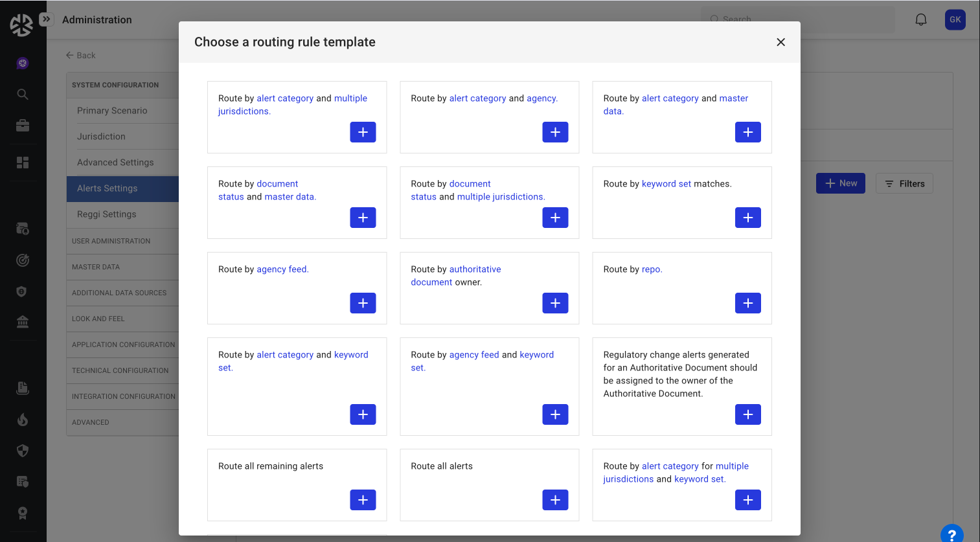Add the alert category and agency template
The height and width of the screenshot is (542, 980).
555,132
